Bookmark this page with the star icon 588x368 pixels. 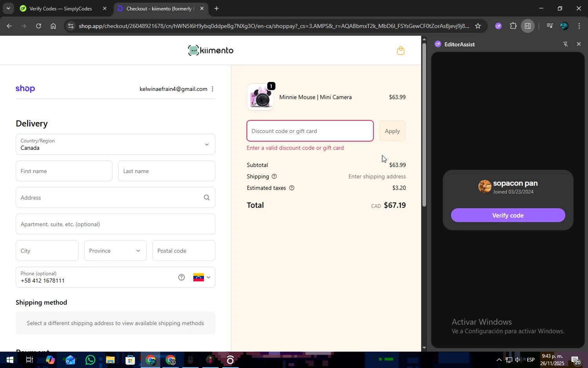coord(477,26)
